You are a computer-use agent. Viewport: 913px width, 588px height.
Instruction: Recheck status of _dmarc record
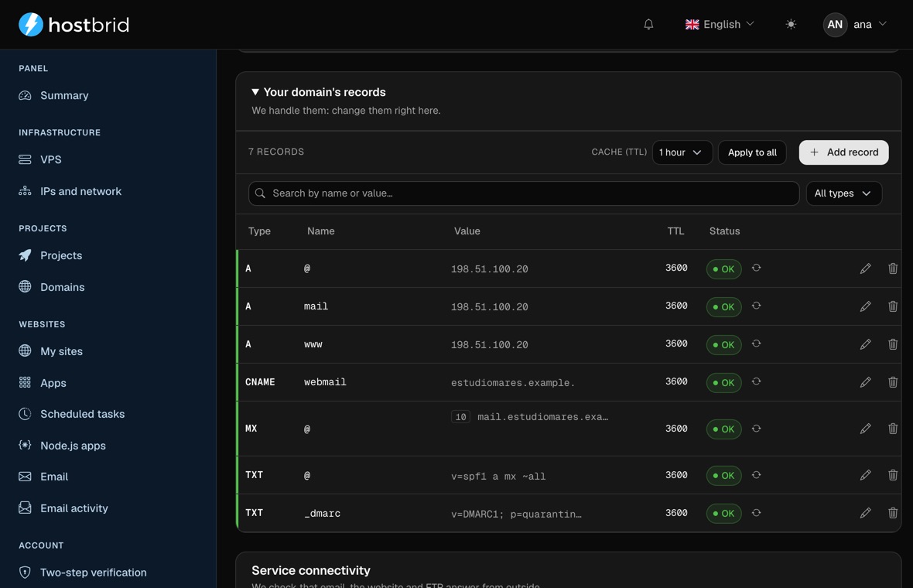tap(756, 513)
